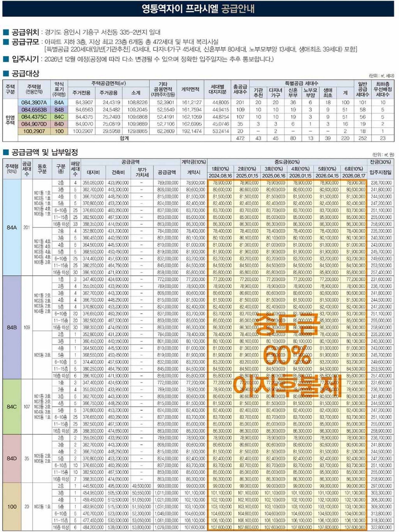Select the payment date 2024.08.16
Image resolution: width=399 pixels, height=532 pixels.
pyautogui.click(x=220, y=176)
